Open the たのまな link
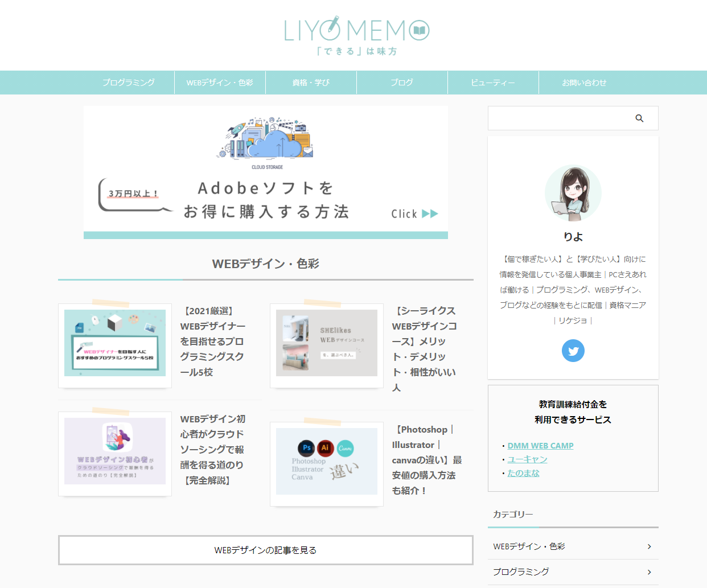707x588 pixels. coord(523,473)
